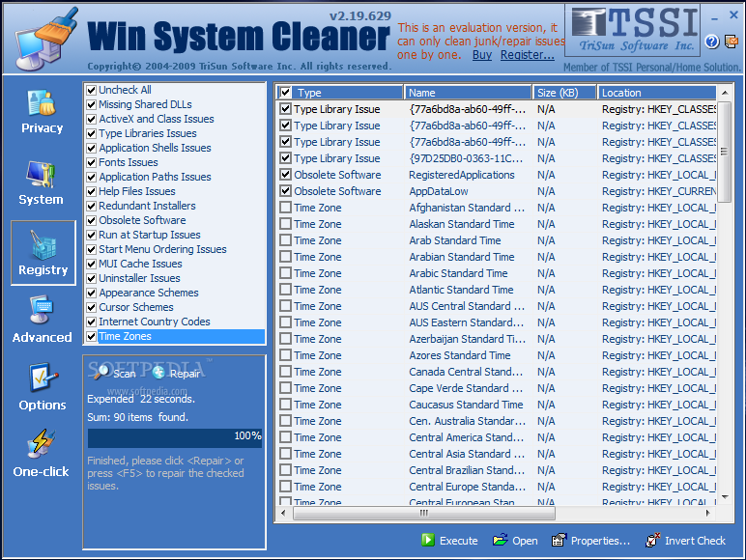Sort by the Location column header
Screen dimensions: 746x560
[656, 93]
